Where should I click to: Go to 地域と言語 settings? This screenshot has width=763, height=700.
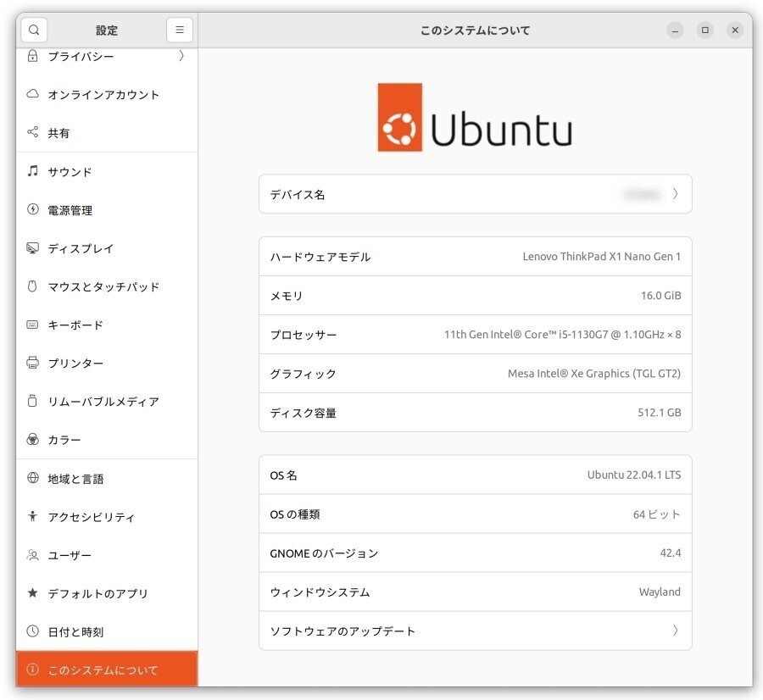click(107, 479)
